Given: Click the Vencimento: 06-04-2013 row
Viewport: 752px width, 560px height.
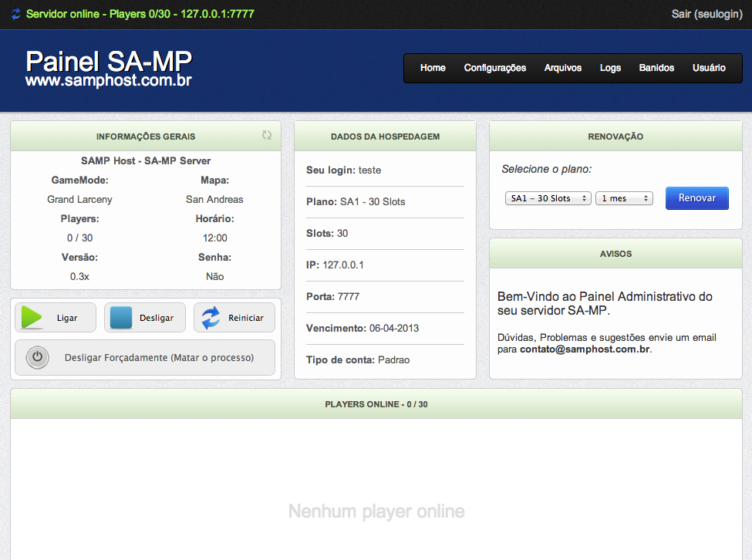Looking at the screenshot, I should [x=385, y=329].
